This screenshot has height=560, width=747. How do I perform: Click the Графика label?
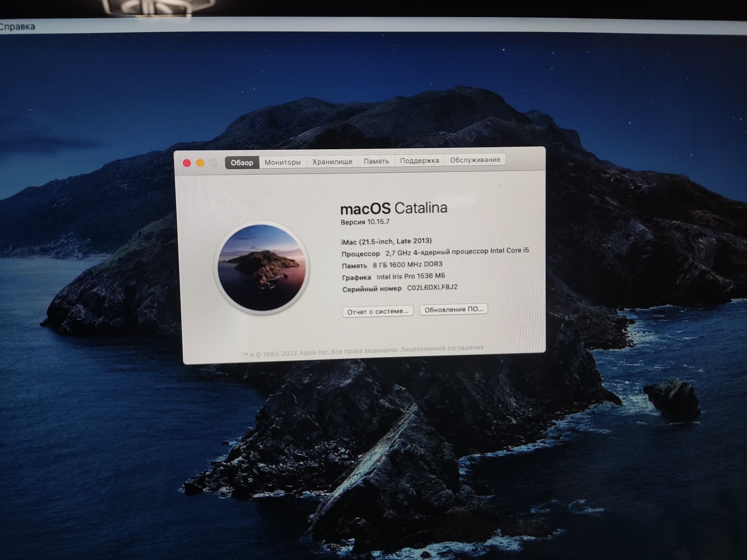(357, 277)
